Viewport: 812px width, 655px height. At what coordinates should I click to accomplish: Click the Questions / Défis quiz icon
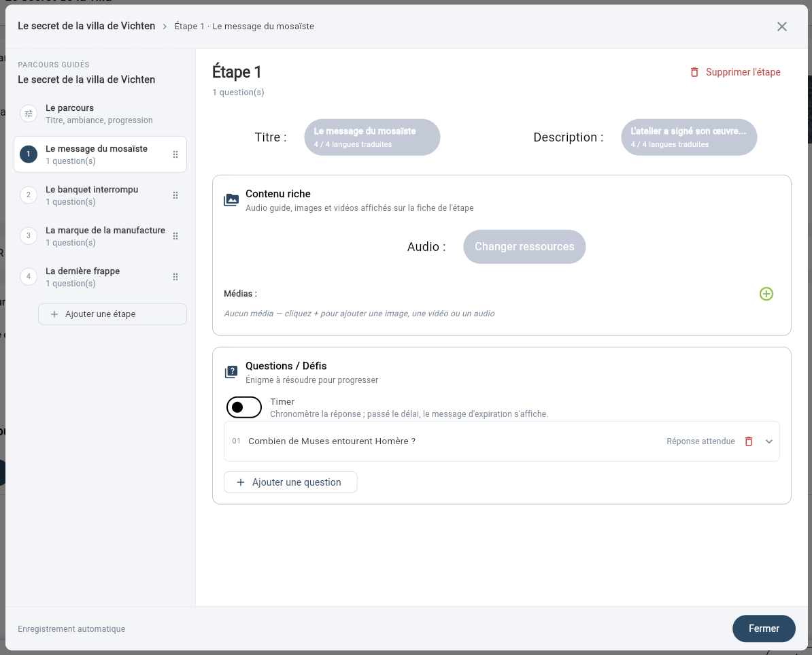tap(231, 372)
